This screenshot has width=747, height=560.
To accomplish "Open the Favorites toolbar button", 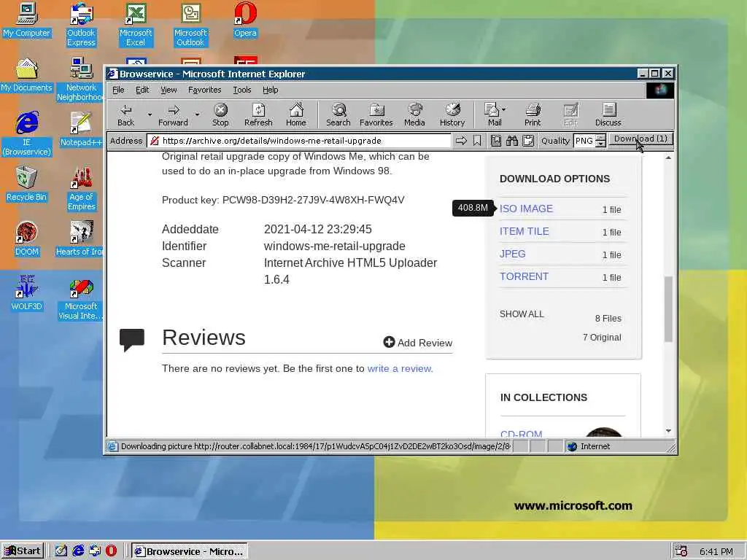I will tap(376, 115).
